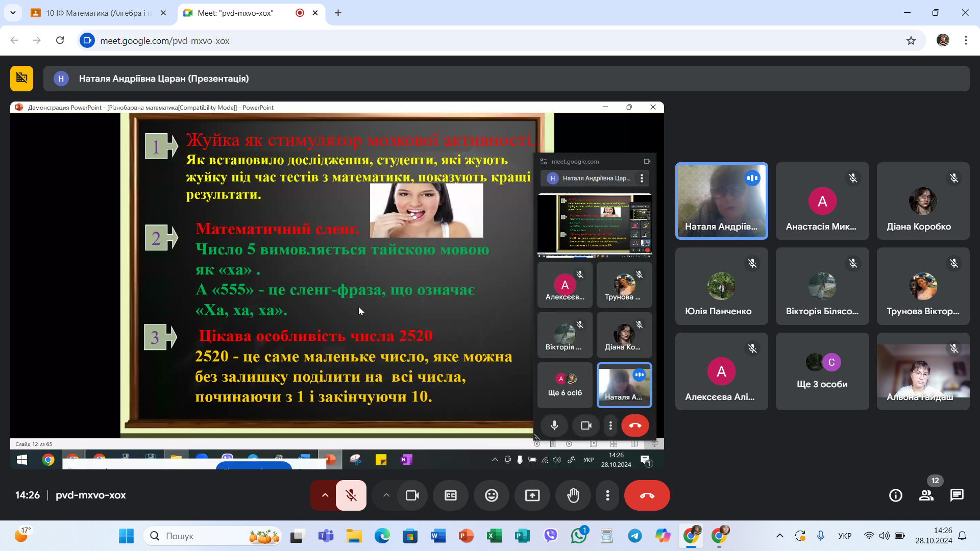Open emoji reactions panel
The image size is (980, 551).
(x=492, y=495)
